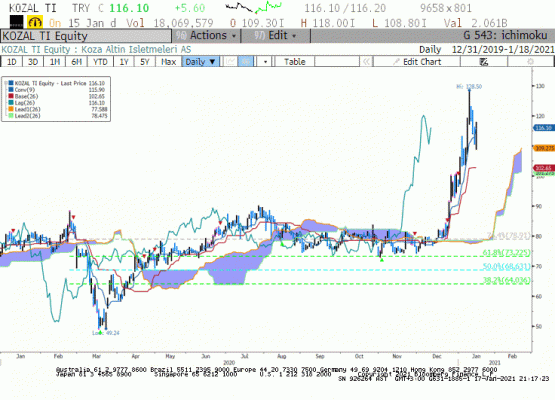Select the candle chart type icon
Screen dimensions: 555x400
(x=246, y=62)
